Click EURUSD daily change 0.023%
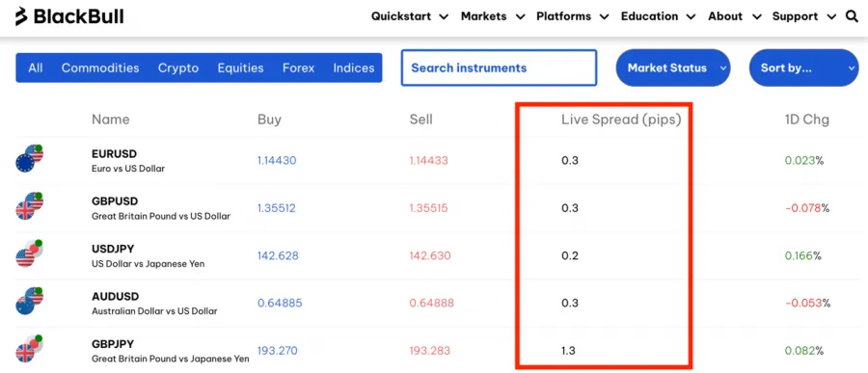Screen dimensions: 868x373 click(x=804, y=161)
